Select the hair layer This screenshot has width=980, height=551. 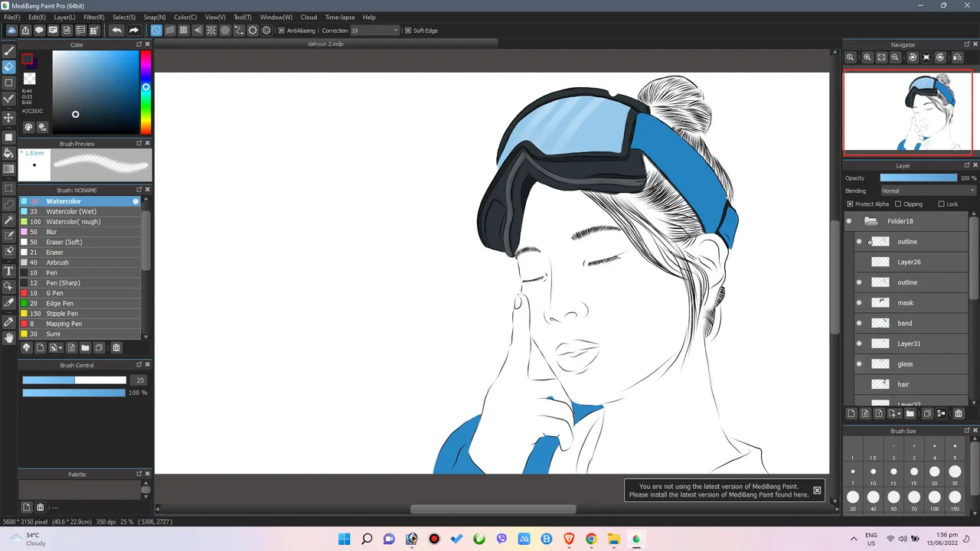pyautogui.click(x=911, y=384)
